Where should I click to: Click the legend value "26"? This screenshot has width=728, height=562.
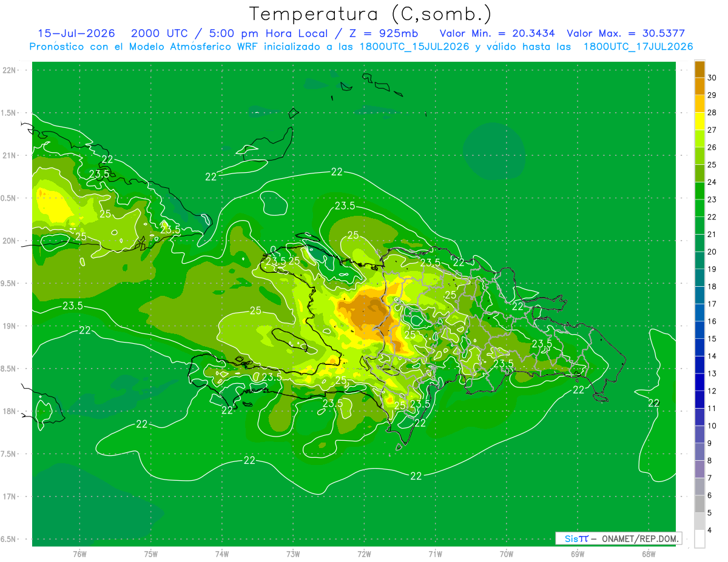pyautogui.click(x=712, y=147)
